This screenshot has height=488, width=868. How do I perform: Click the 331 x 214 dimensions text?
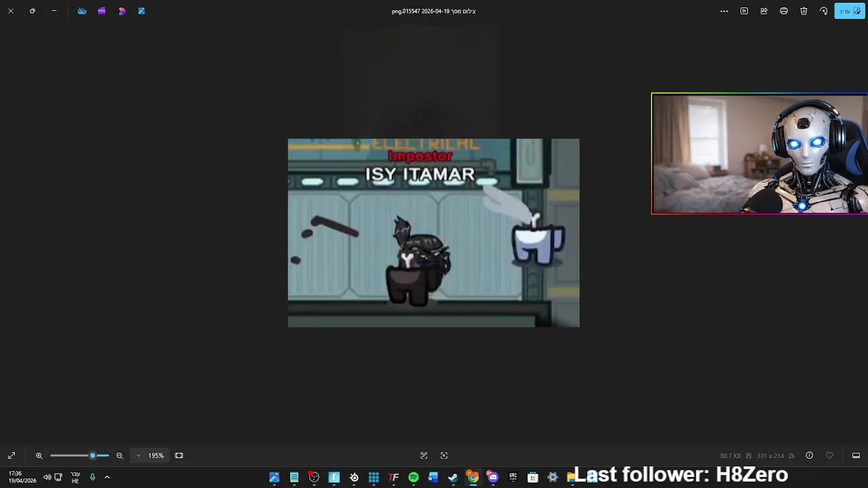pyautogui.click(x=770, y=455)
